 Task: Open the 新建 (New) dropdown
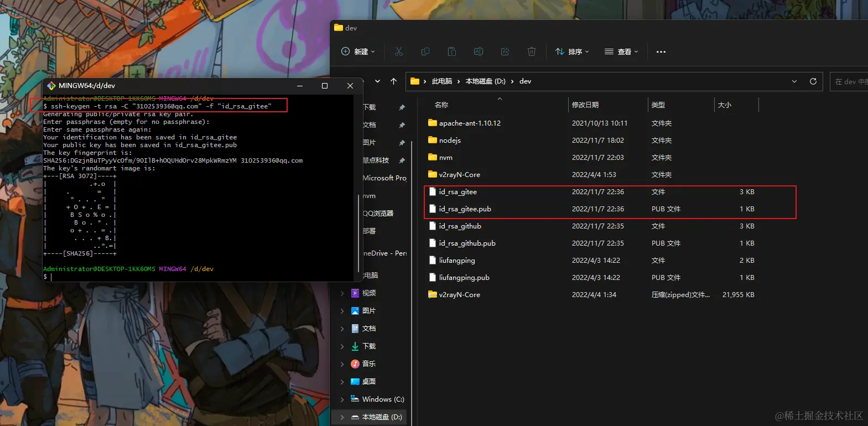pos(358,51)
